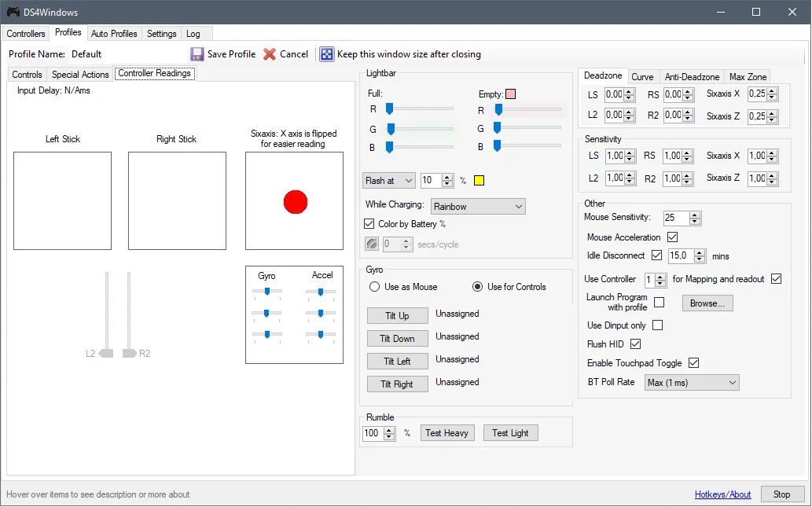The width and height of the screenshot is (812, 507).
Task: Switch to Controllers tab
Action: (x=25, y=34)
